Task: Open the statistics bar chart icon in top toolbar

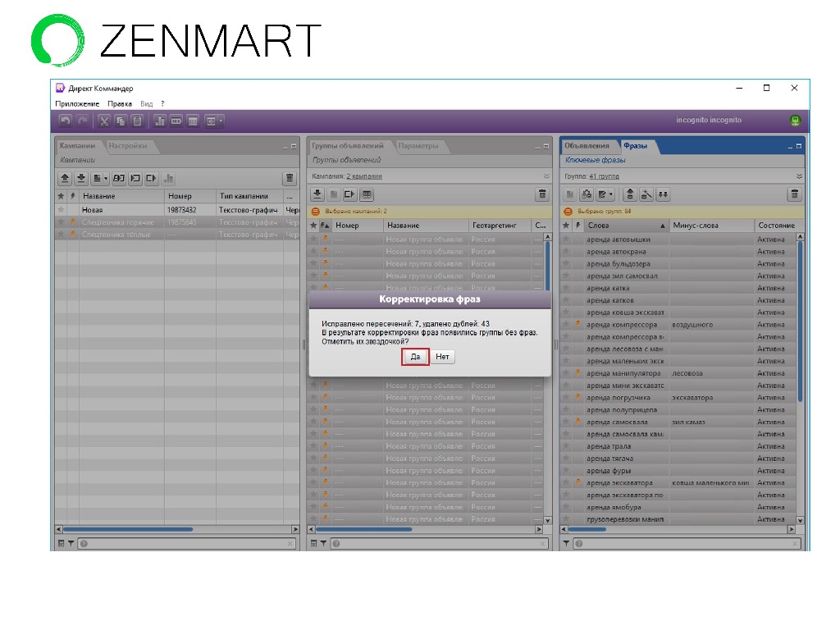Action: pyautogui.click(x=160, y=121)
